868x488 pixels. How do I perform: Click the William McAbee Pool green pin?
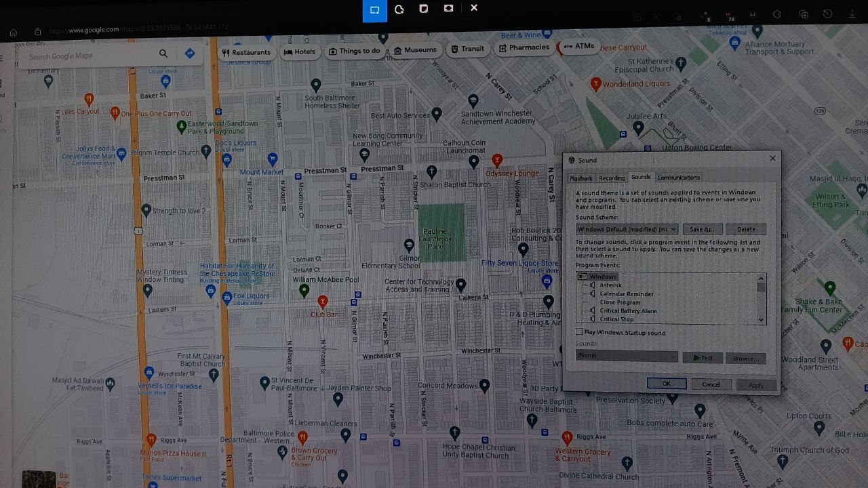pos(304,291)
